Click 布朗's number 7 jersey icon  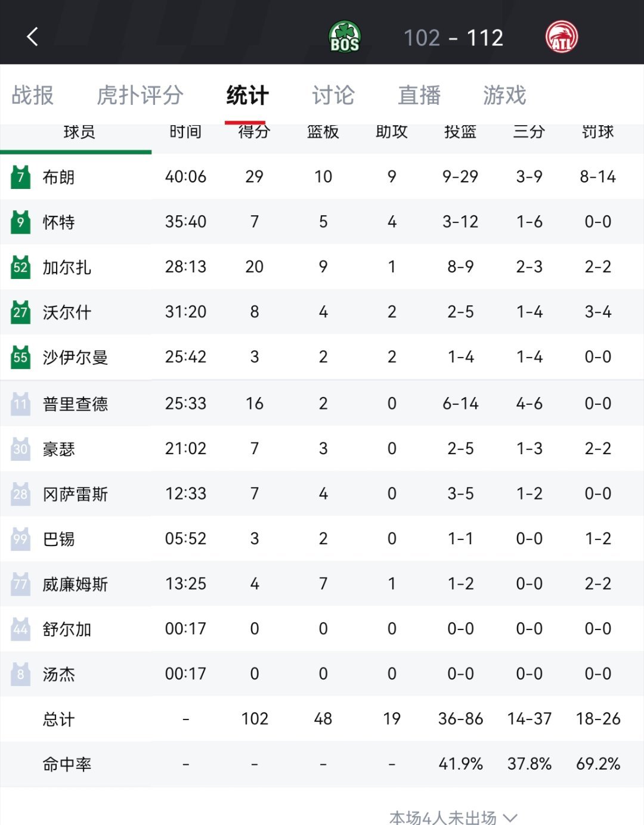[20, 176]
